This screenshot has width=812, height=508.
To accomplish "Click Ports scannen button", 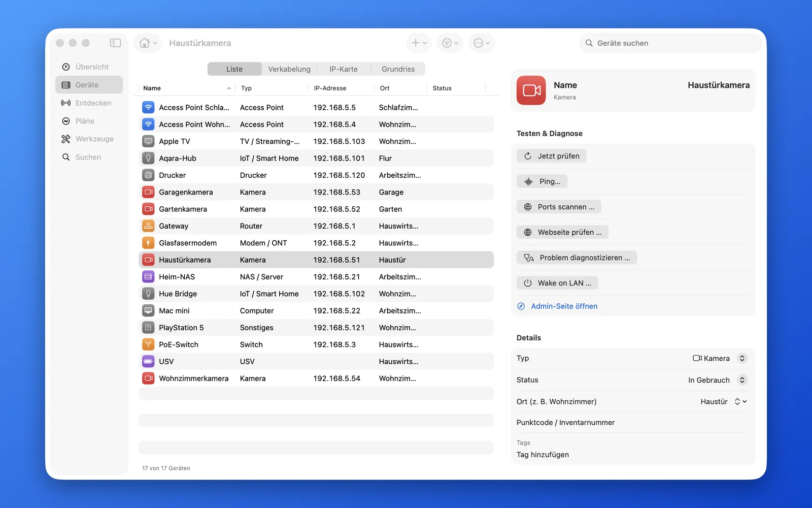I will pyautogui.click(x=559, y=207).
